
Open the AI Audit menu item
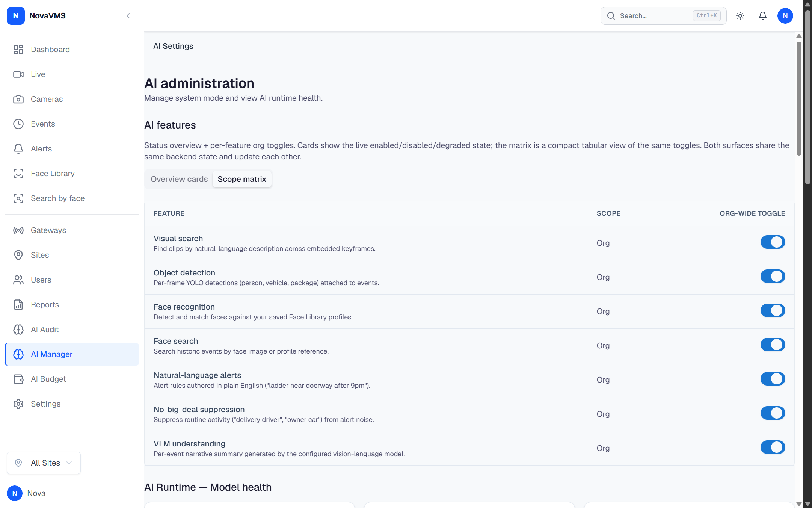(x=72, y=330)
